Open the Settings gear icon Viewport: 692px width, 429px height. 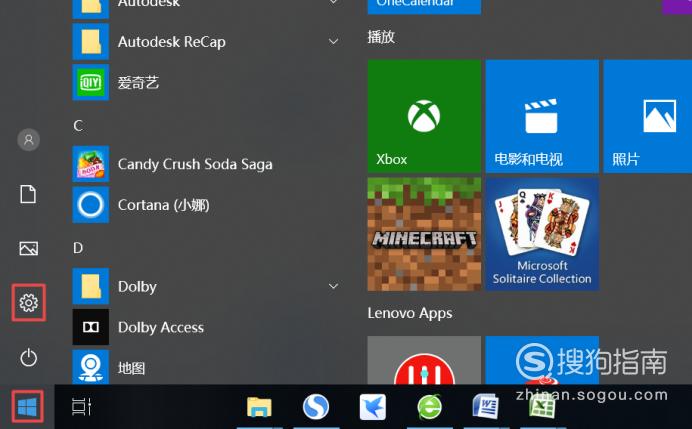point(29,303)
